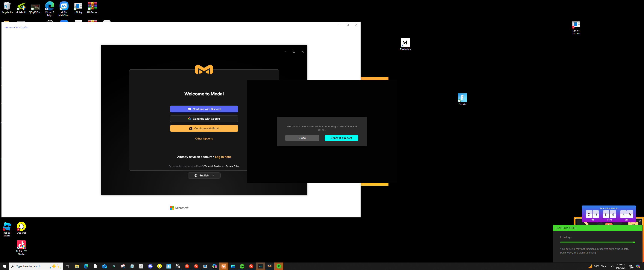Focus the taskbar search box

[36, 266]
